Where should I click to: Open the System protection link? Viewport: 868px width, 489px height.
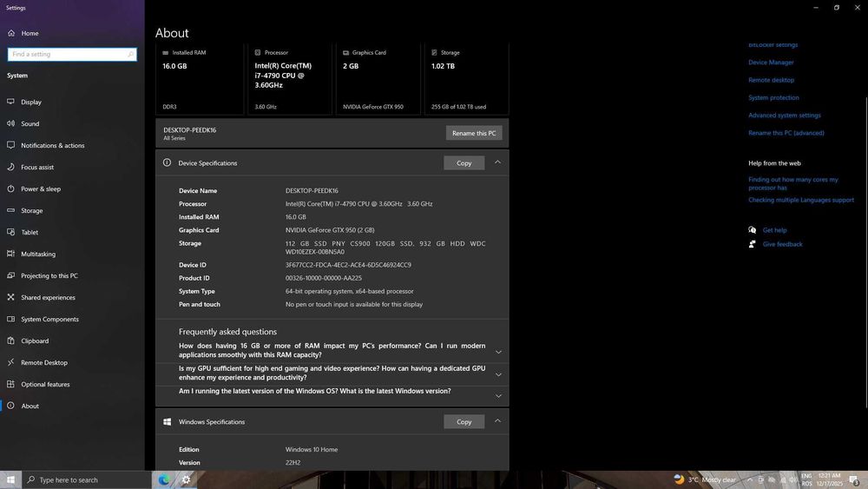773,98
